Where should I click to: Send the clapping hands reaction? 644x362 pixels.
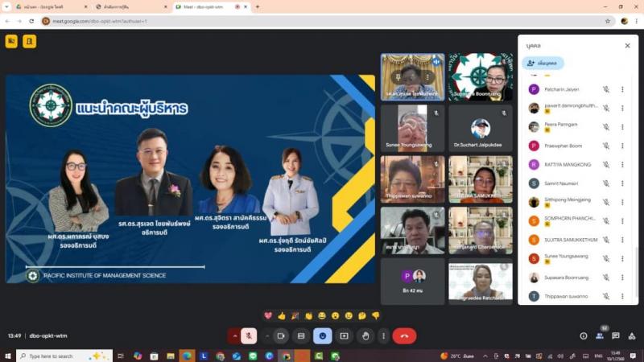click(x=308, y=315)
